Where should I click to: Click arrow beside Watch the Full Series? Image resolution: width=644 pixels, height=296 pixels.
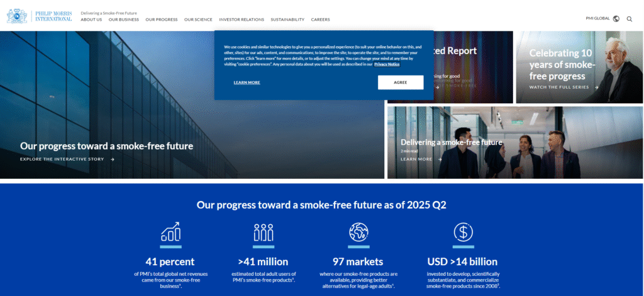click(x=596, y=87)
